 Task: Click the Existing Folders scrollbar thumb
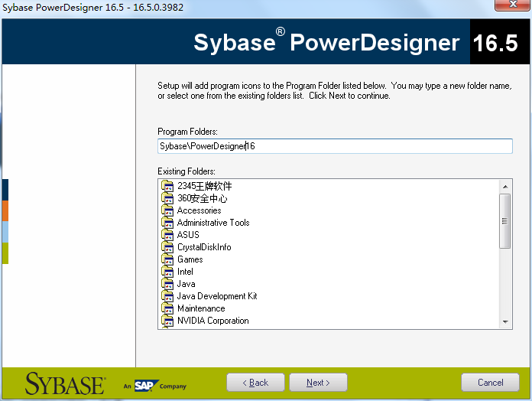(x=505, y=221)
